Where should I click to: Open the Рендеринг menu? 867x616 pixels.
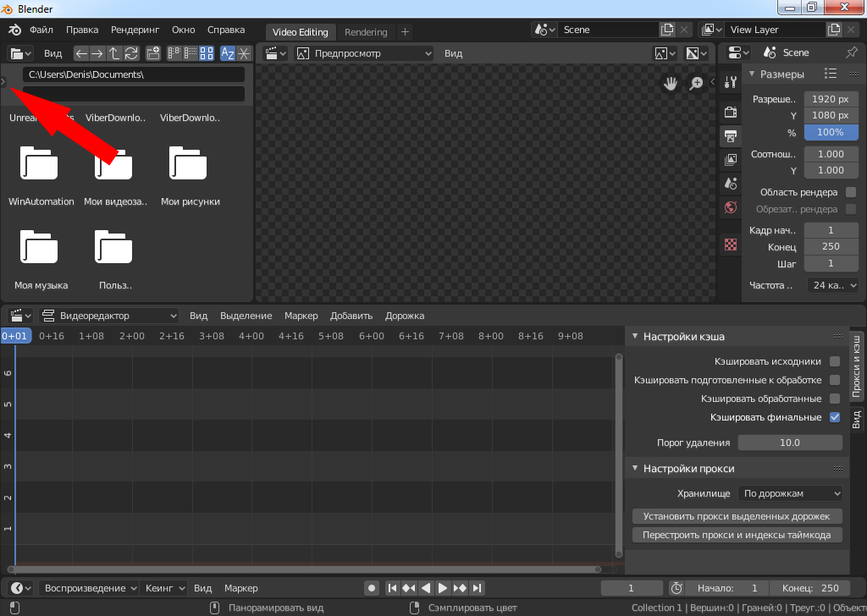(x=135, y=30)
